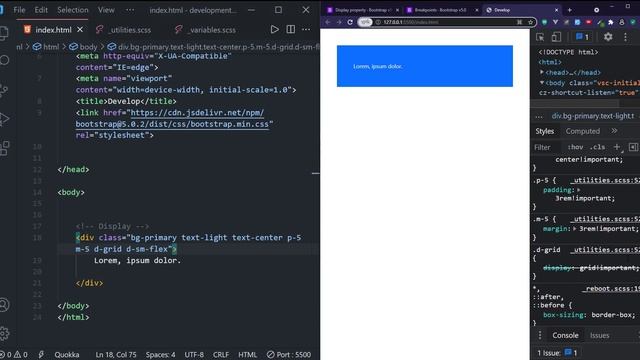Switch to the _utilities.scss editor tab
The image size is (640, 360).
tap(124, 30)
